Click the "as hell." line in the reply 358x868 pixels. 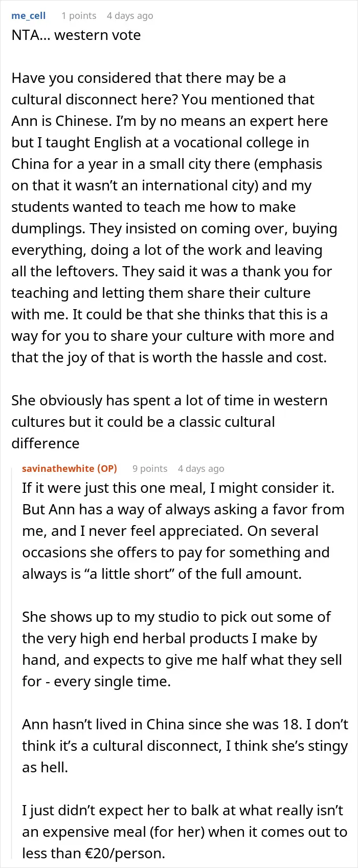(x=45, y=767)
